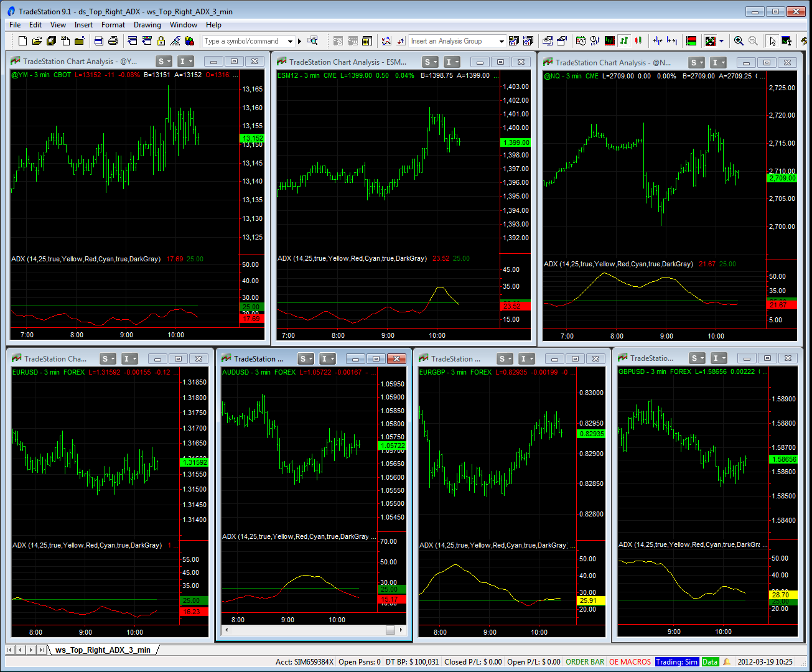Open the I interval dropdown on @NQ chart

(719, 63)
